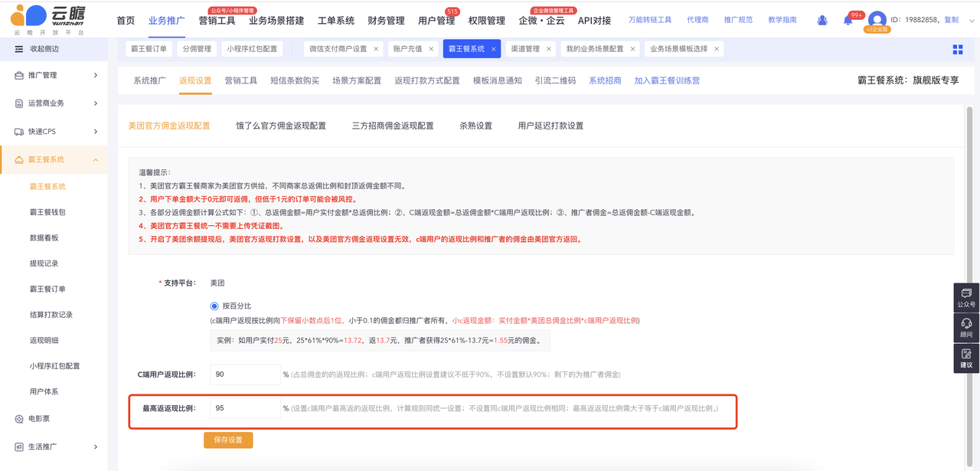Close the 账户充值 tab

(431, 49)
